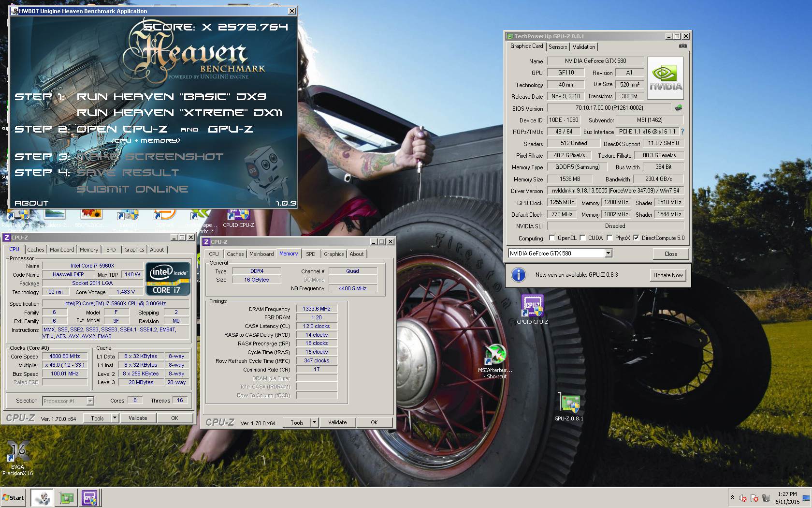Click OK in CPU-Z Memory window
This screenshot has height=508, width=812.
click(x=374, y=422)
